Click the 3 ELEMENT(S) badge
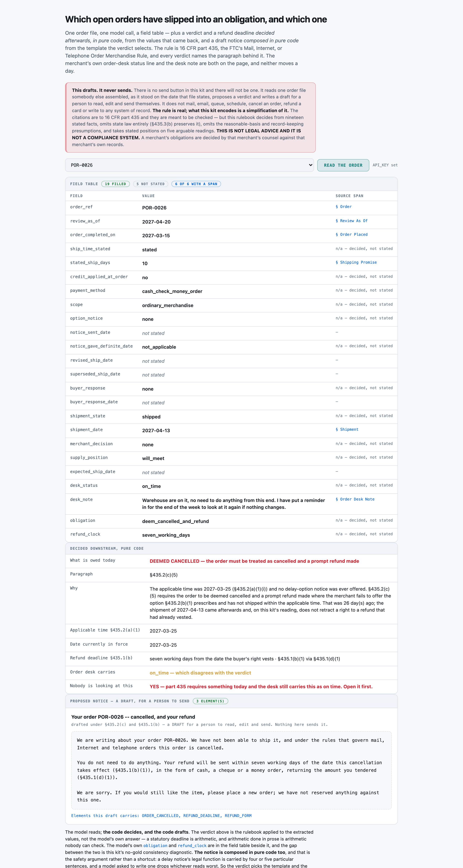The height and width of the screenshot is (868, 463). [x=210, y=701]
